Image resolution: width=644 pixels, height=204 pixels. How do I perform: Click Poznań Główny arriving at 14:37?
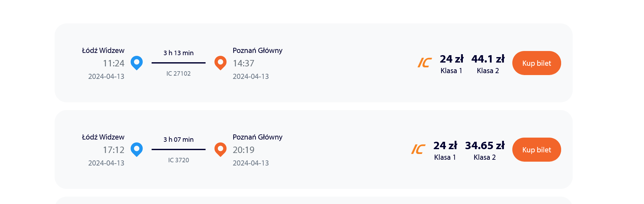258,50
